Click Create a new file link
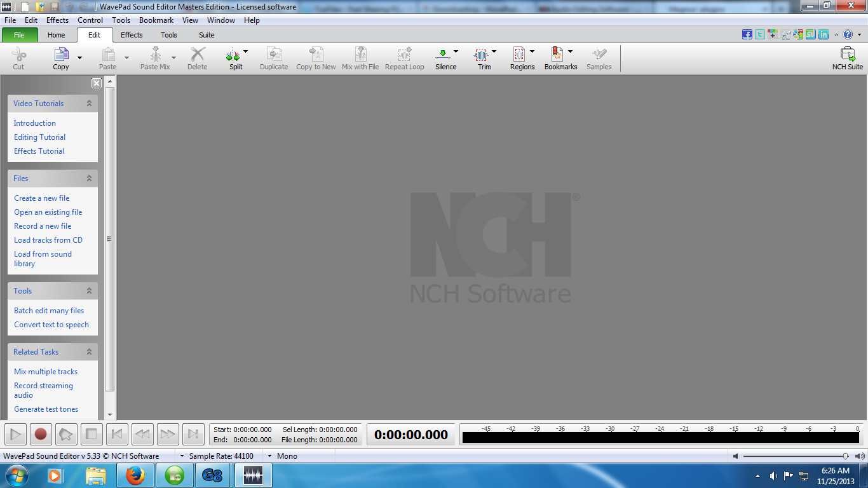 [42, 198]
